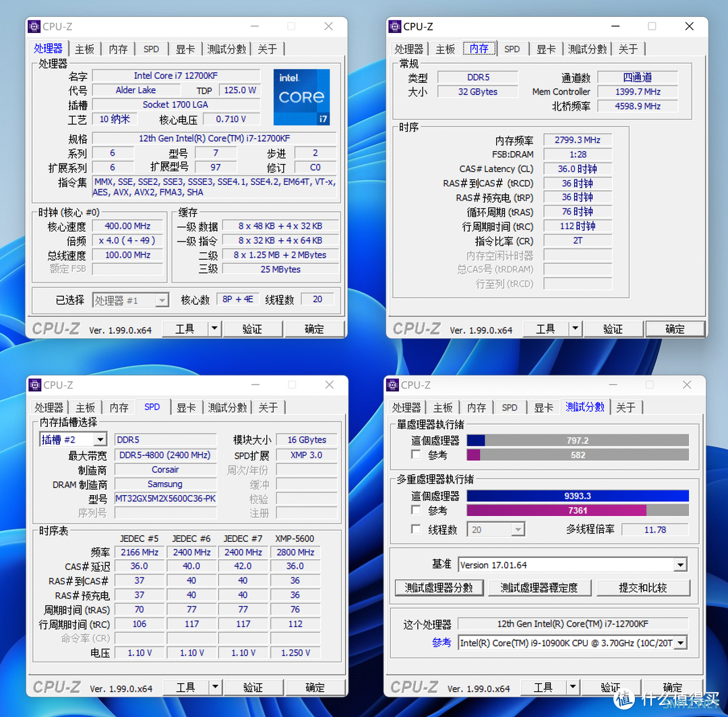The height and width of the screenshot is (717, 728).
Task: Minimize the benchmark CPU-Z window
Action: pyautogui.click(x=613, y=384)
